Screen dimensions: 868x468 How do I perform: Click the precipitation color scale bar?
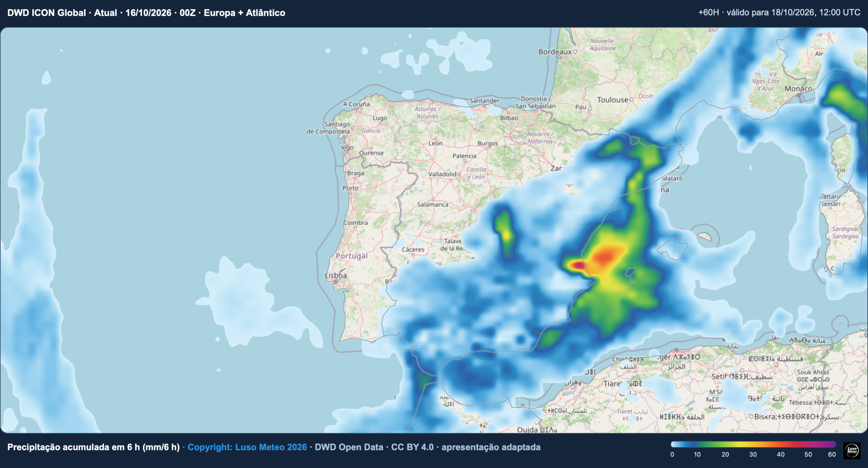coord(753,444)
